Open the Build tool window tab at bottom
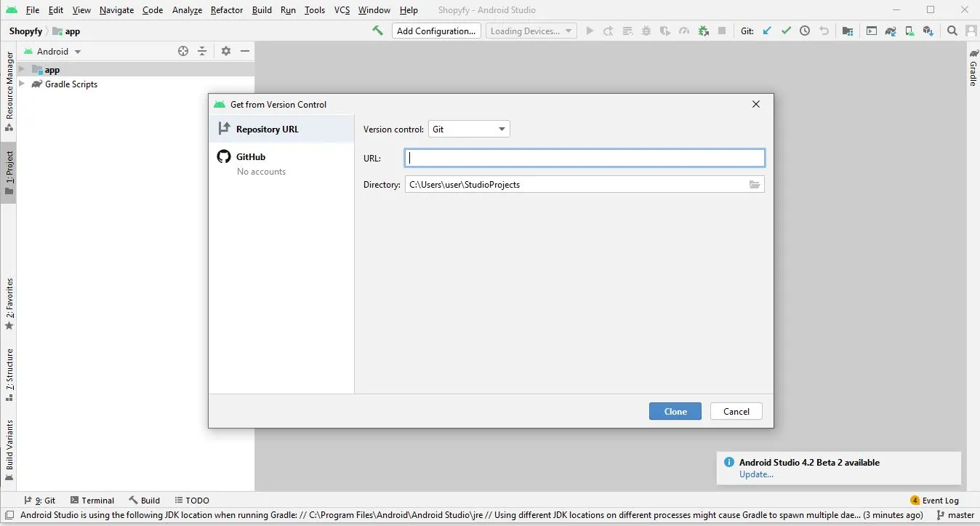980x526 pixels. [144, 501]
